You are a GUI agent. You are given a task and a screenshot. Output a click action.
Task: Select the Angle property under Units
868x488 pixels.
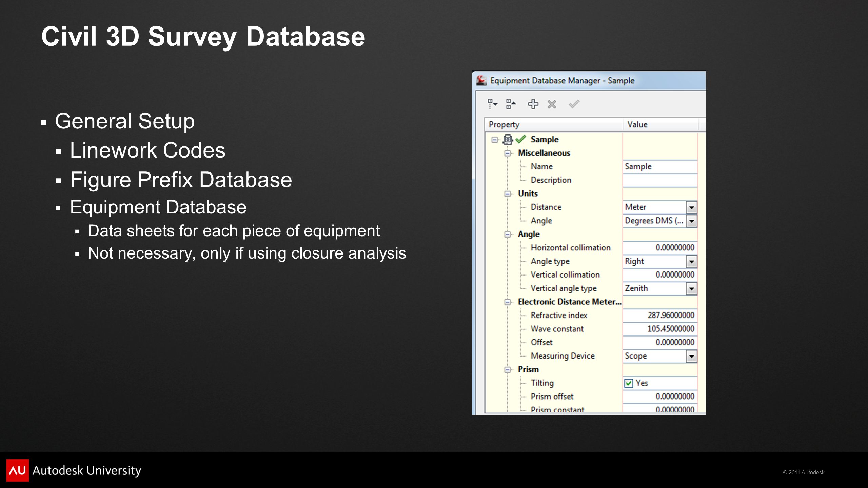[541, 221]
